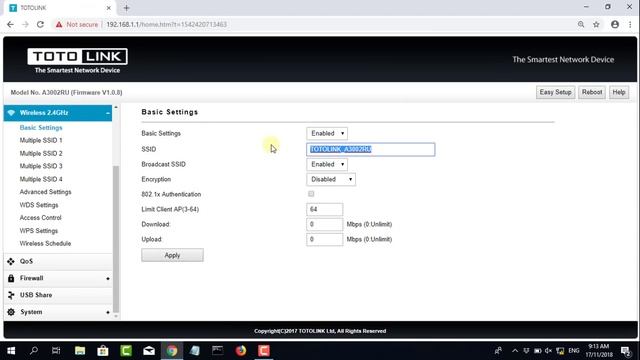The height and width of the screenshot is (360, 640).
Task: Open the notification center icon
Action: click(x=626, y=351)
